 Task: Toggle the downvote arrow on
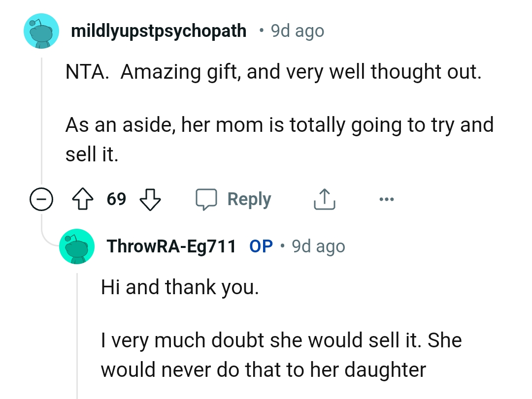pos(150,199)
